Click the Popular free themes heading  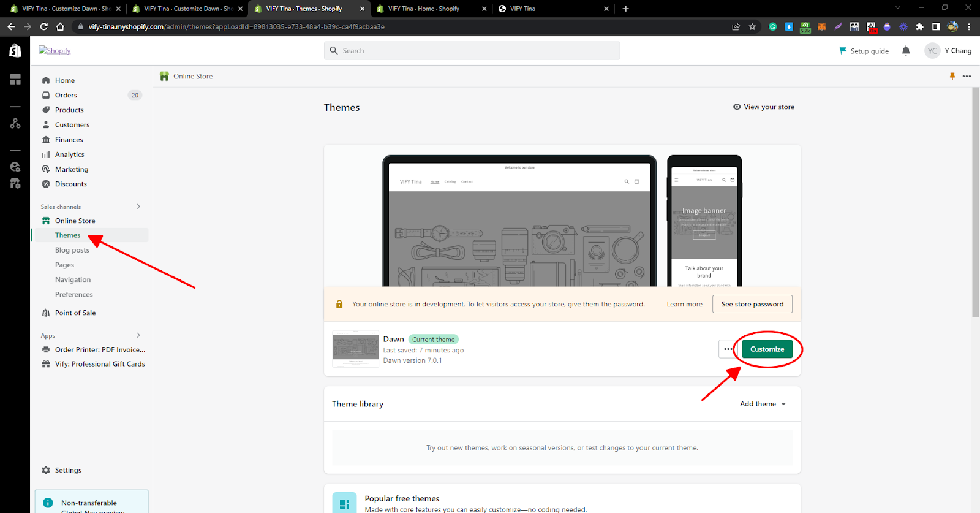(x=402, y=498)
